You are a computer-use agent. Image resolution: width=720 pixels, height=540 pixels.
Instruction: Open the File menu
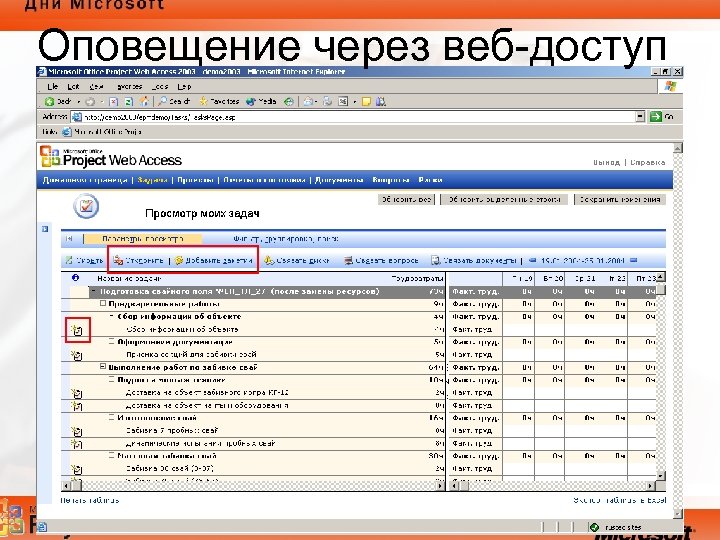[x=52, y=86]
